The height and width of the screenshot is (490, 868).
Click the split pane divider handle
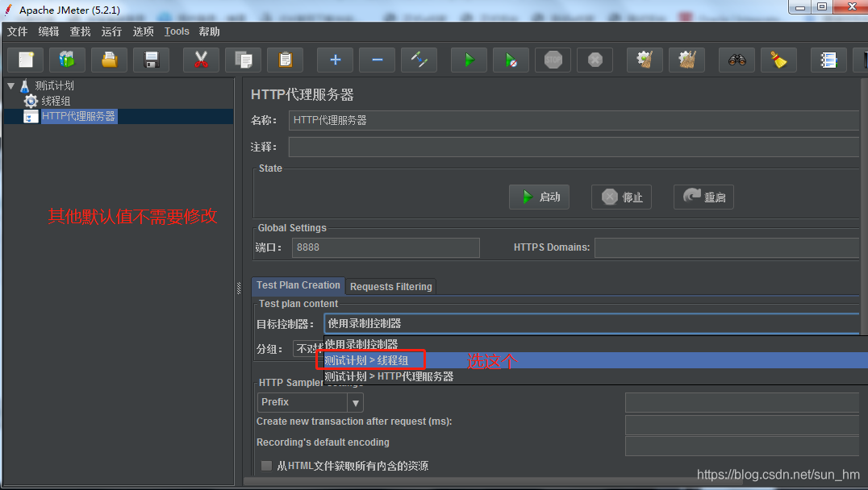[239, 288]
